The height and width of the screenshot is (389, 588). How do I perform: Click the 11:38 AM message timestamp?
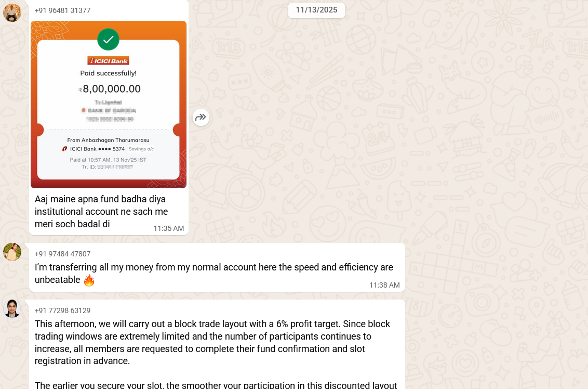(x=384, y=285)
